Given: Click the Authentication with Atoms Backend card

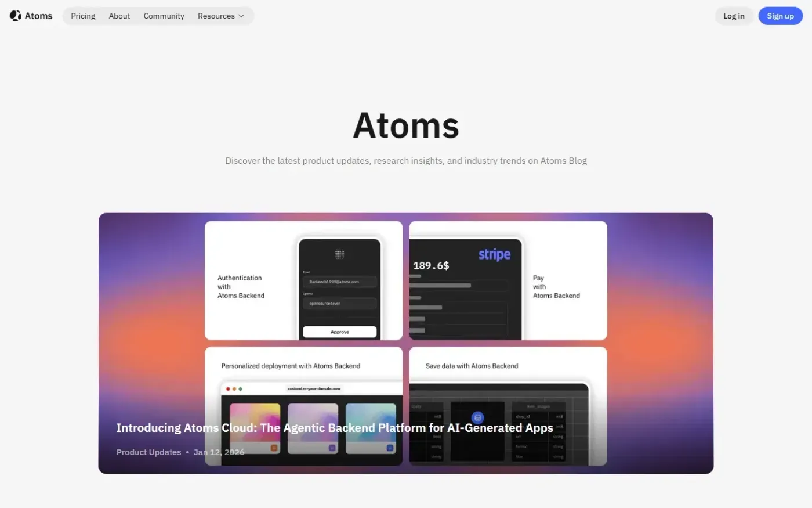Looking at the screenshot, I should pyautogui.click(x=303, y=280).
